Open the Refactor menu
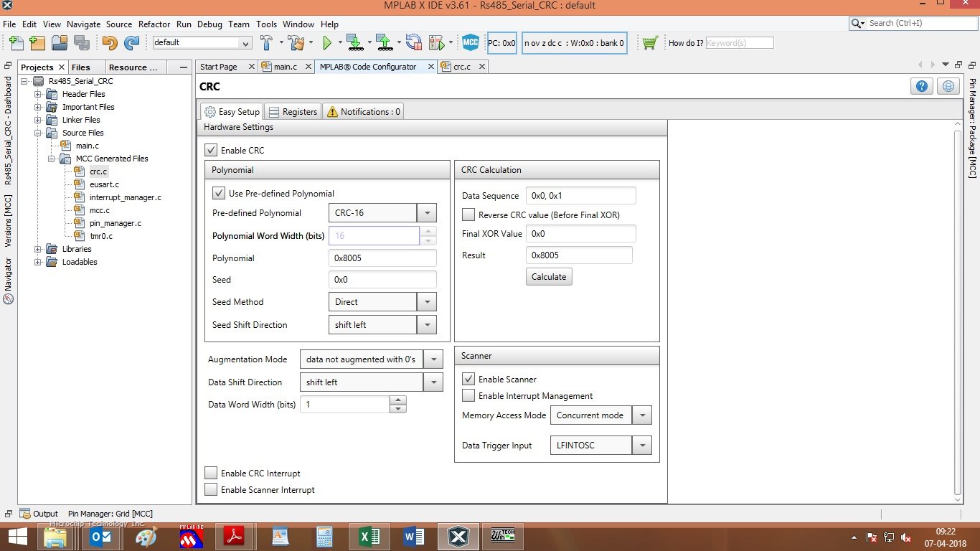 tap(154, 24)
